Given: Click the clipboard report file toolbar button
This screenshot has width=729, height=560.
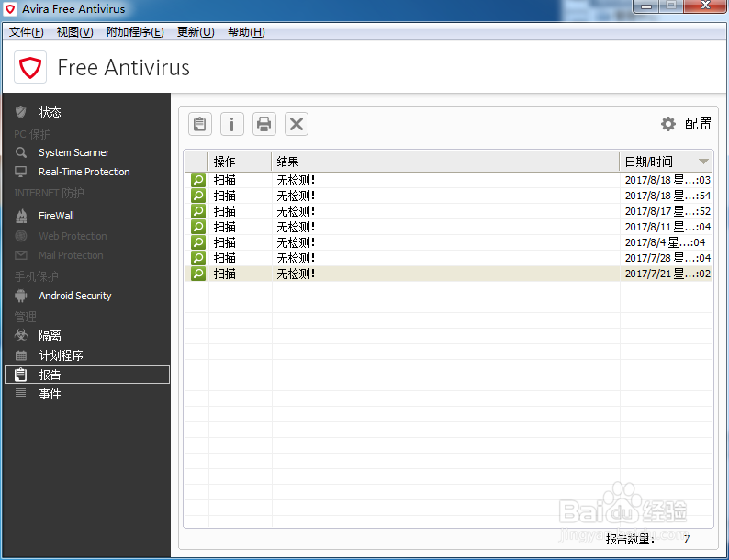Looking at the screenshot, I should 200,124.
